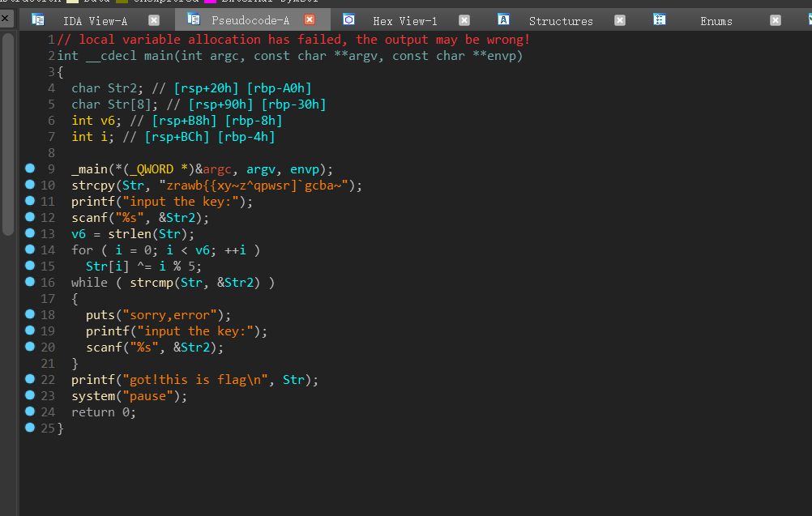
Task: Click the Structures tab icon
Action: 504,19
